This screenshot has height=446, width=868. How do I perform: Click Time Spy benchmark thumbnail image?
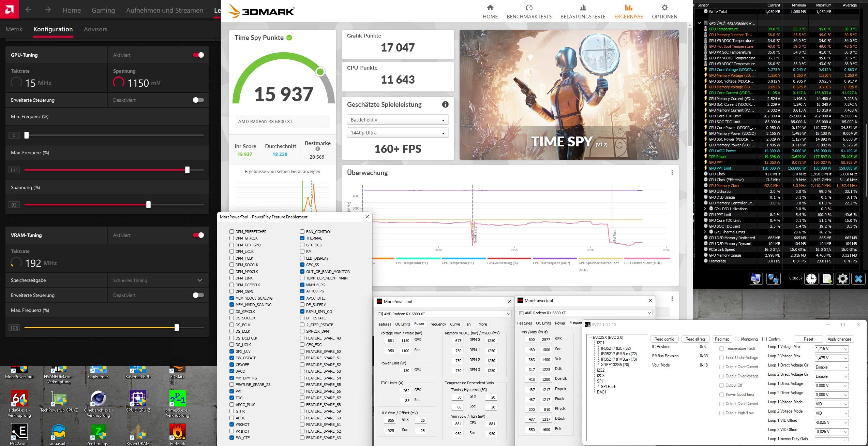(569, 95)
